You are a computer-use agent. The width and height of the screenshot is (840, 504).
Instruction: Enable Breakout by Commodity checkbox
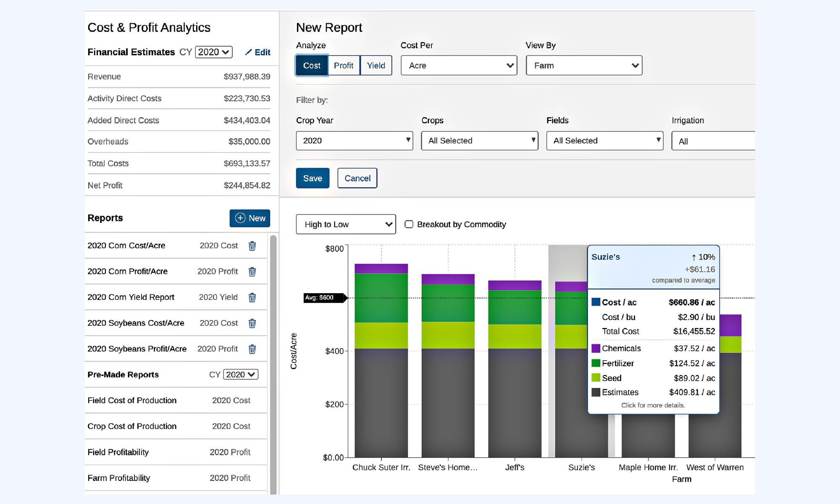coord(409,224)
